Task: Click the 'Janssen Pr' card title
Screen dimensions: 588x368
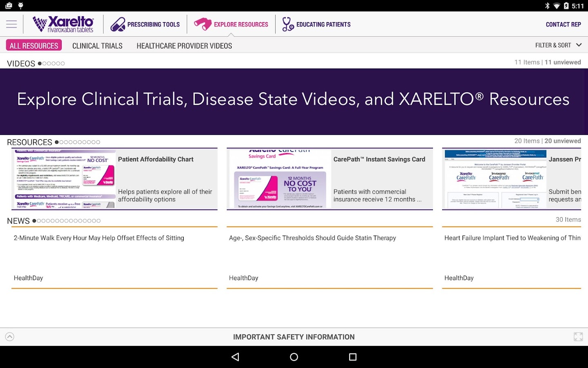Action: pos(565,159)
